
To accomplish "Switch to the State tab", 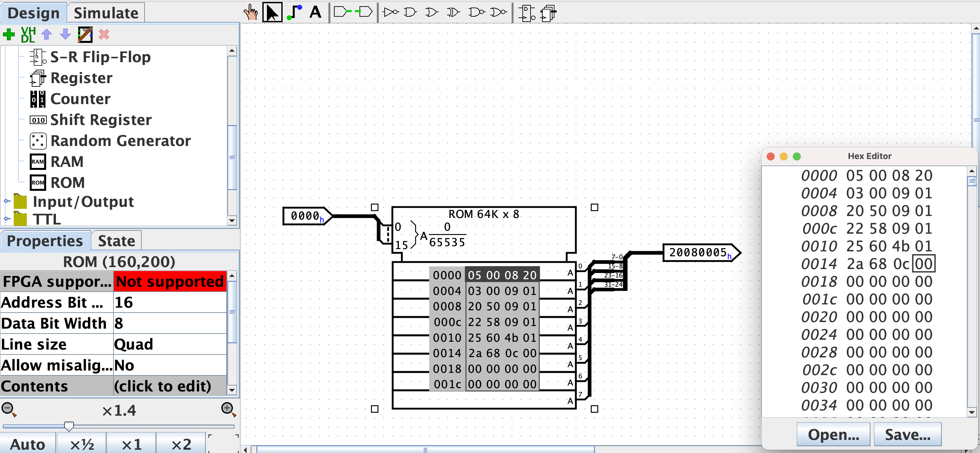I will 116,241.
